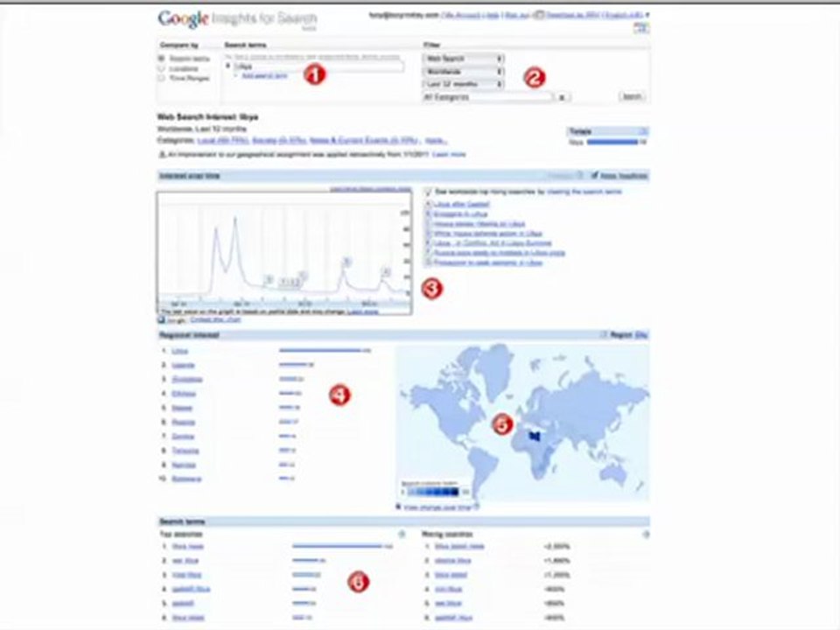Open the last news headline G link

[488, 262]
